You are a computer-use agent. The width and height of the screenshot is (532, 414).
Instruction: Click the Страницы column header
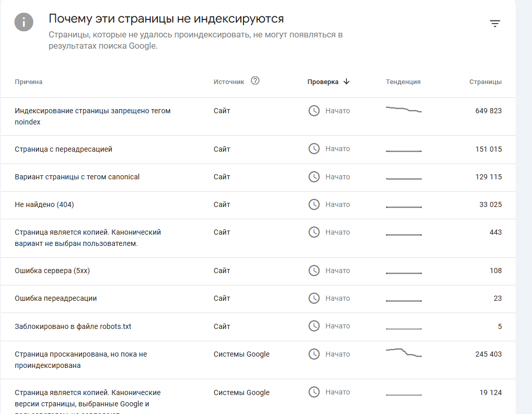(x=485, y=82)
